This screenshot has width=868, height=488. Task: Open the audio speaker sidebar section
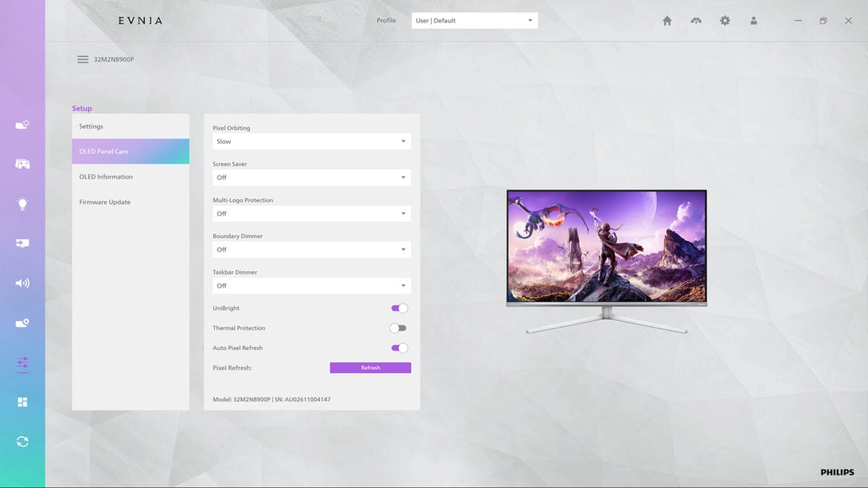[x=22, y=283]
